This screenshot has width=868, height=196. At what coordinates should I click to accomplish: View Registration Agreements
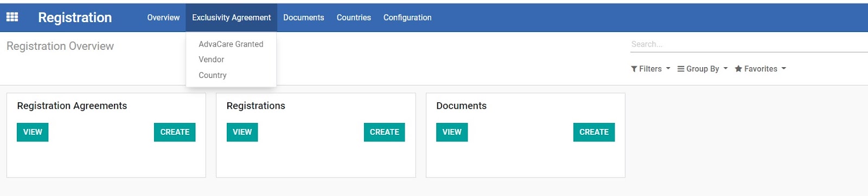click(33, 132)
